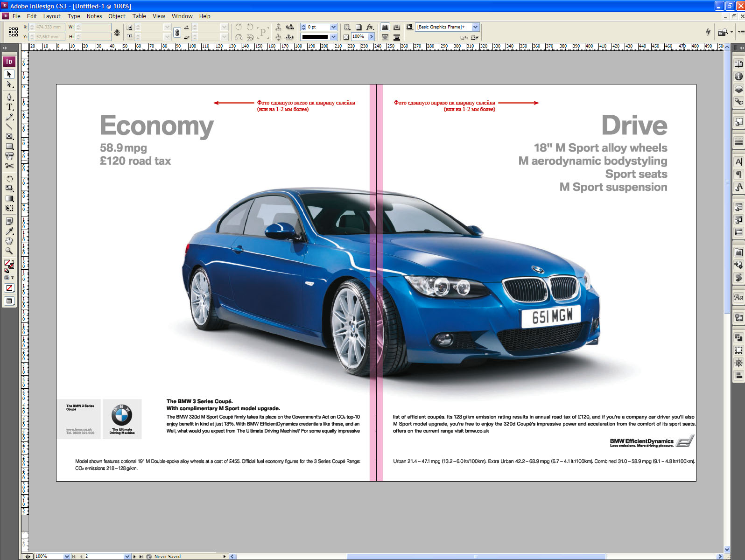Open the zoom level dropdown at bottom

click(x=67, y=556)
